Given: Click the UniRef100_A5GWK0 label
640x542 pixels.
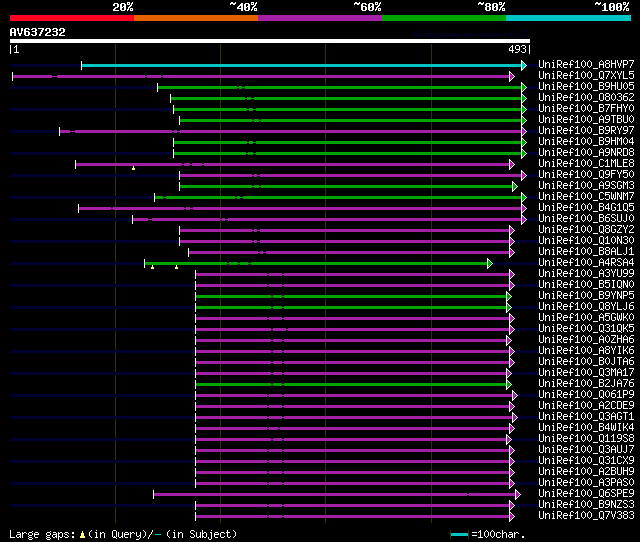Looking at the screenshot, I should (x=586, y=318).
